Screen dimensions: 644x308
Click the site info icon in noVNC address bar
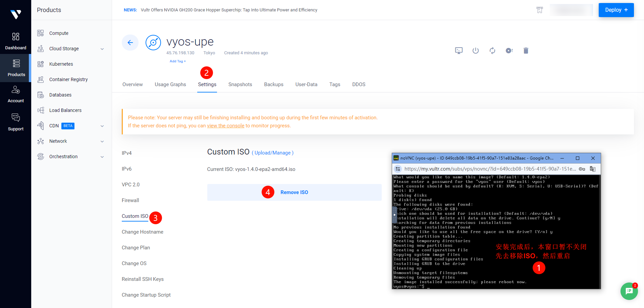click(398, 169)
